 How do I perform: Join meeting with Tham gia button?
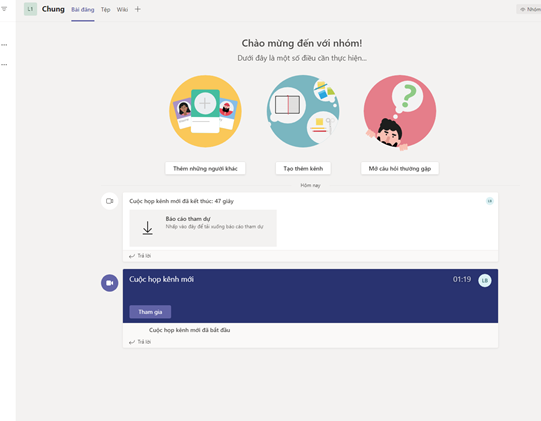click(x=150, y=312)
